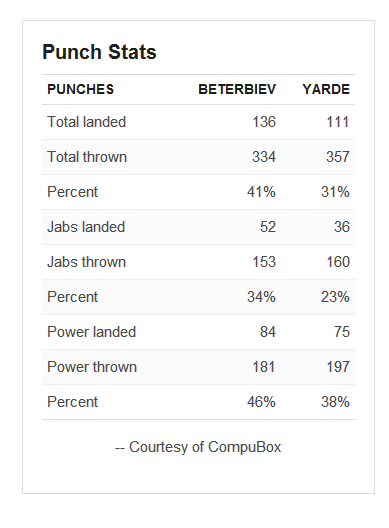Screen dimensions: 389x528
Task: Click the 41% total percent cell
Action: point(261,192)
